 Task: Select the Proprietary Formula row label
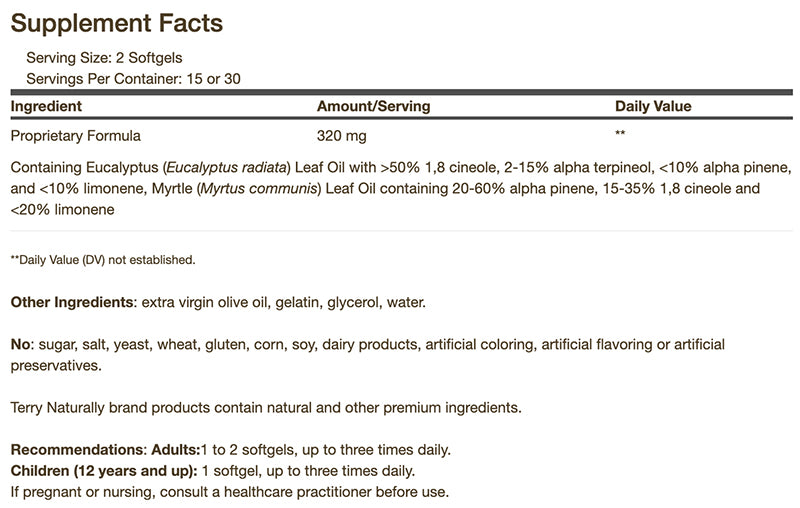click(x=76, y=136)
